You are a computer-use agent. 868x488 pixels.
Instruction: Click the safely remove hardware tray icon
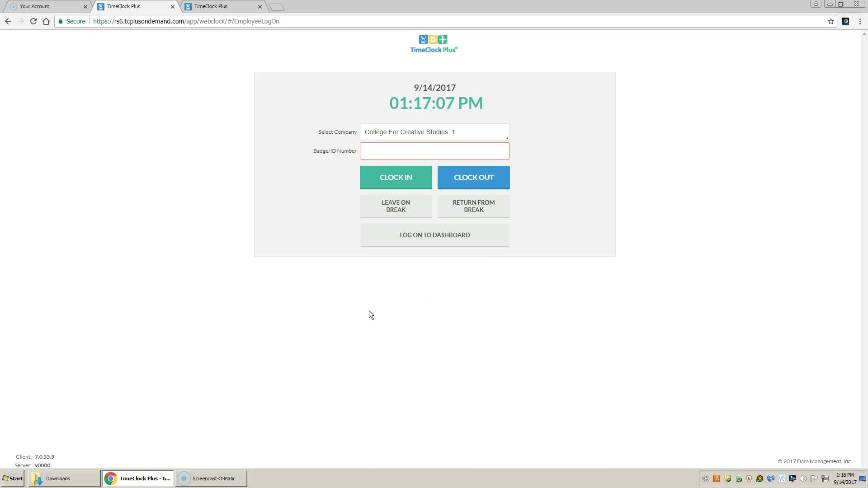(x=739, y=479)
